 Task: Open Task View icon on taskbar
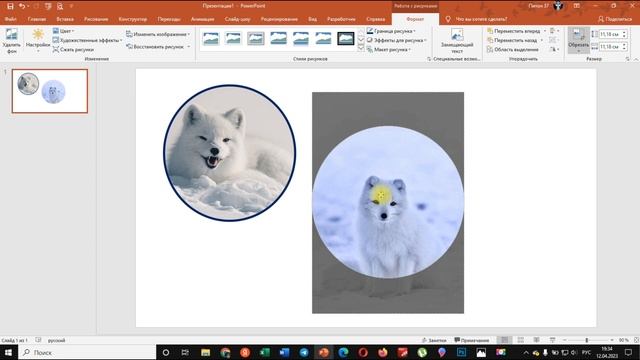(185, 352)
